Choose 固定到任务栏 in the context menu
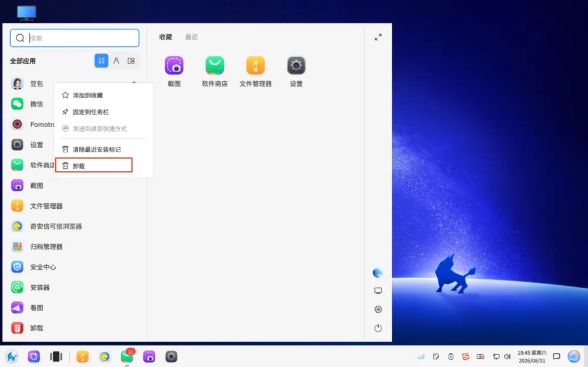The width and height of the screenshot is (588, 367). click(x=103, y=112)
